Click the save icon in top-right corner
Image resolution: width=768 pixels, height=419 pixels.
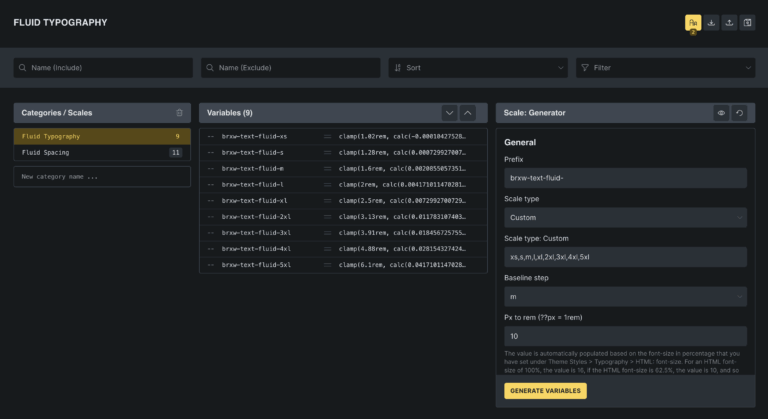click(747, 22)
